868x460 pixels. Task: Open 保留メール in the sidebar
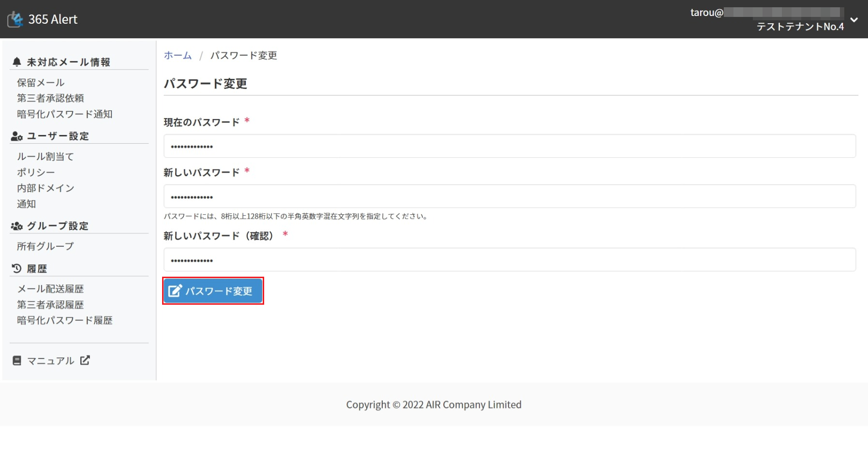41,83
